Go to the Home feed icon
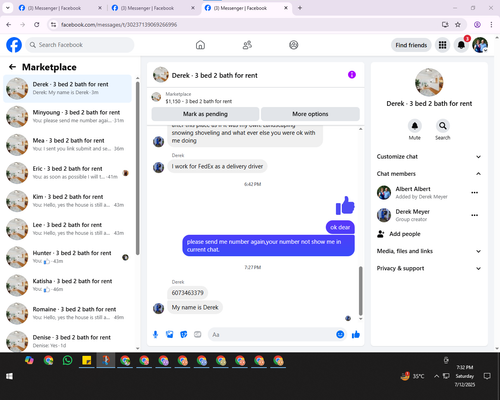 pyautogui.click(x=200, y=45)
